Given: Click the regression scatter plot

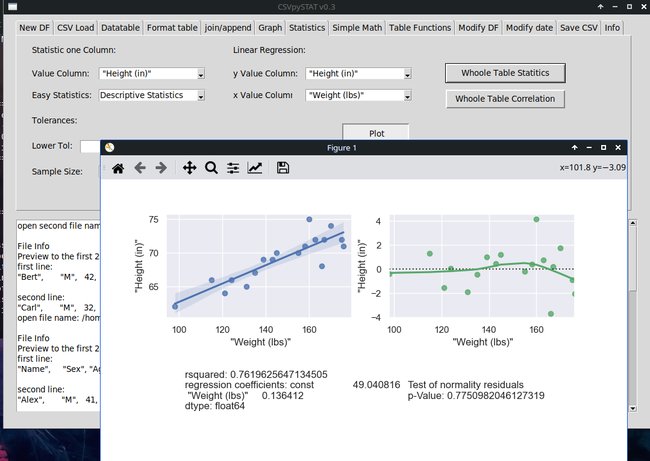Looking at the screenshot, I should coord(259,266).
